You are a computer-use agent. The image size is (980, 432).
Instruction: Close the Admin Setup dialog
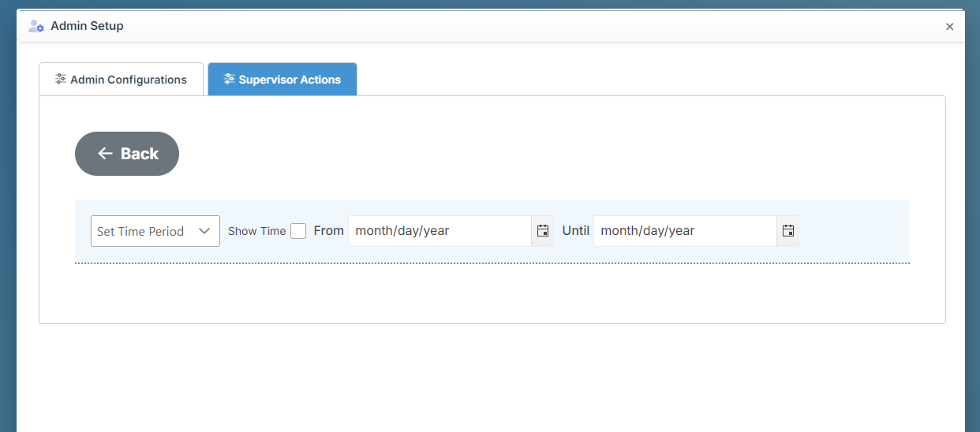pos(949,27)
